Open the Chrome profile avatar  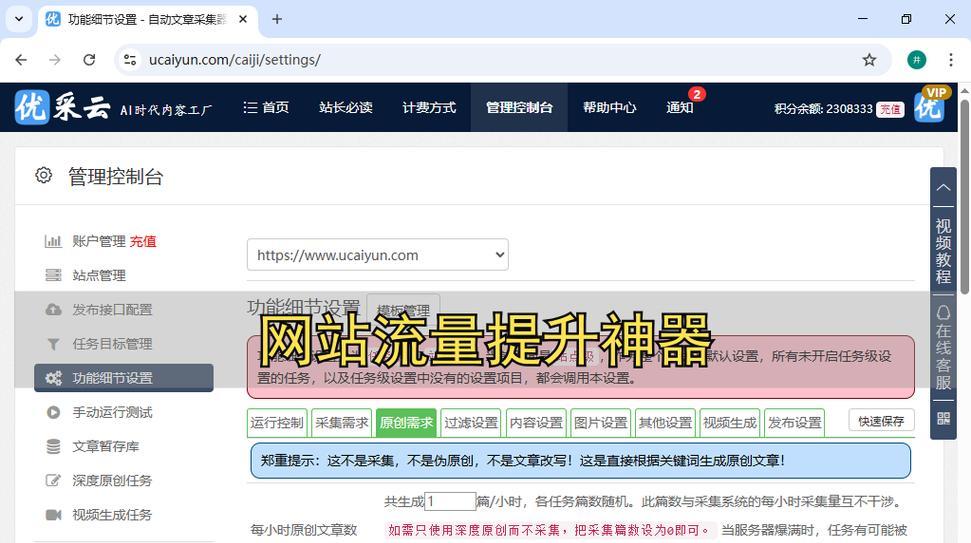(917, 59)
